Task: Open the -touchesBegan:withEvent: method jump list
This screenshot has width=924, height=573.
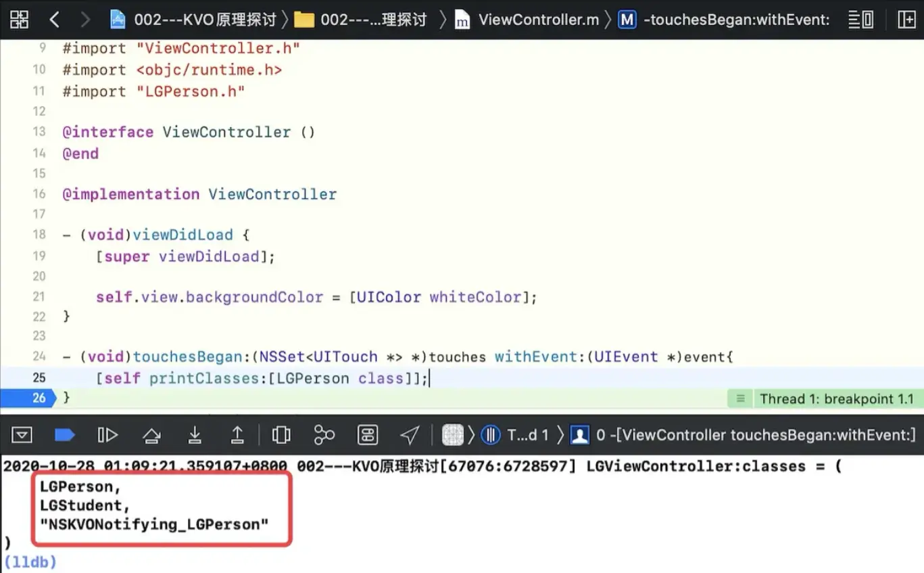Action: pyautogui.click(x=724, y=20)
